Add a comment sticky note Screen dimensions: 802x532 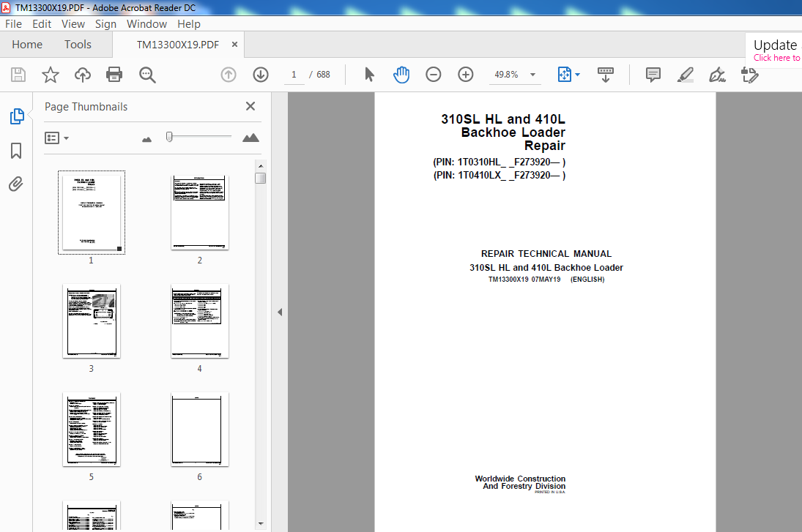pyautogui.click(x=653, y=75)
